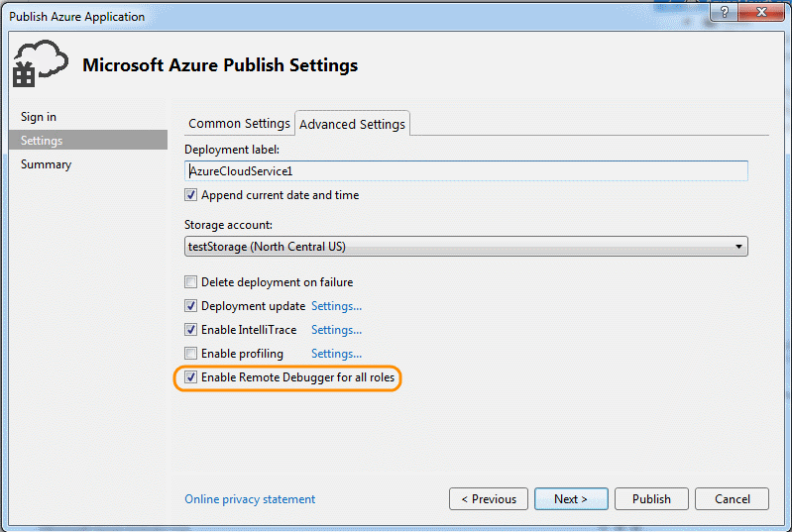Cancel the publish dialog
Image resolution: width=792 pixels, height=532 pixels.
[732, 499]
